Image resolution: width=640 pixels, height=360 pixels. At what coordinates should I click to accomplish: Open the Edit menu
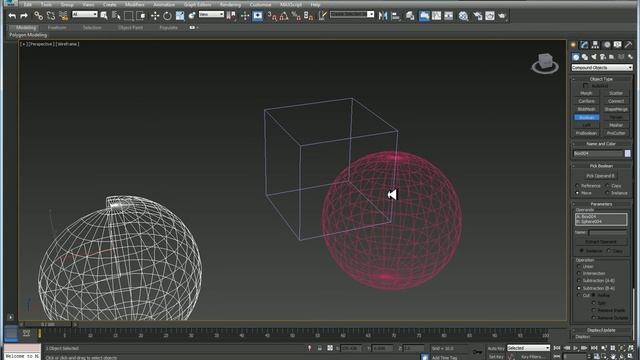pos(28,4)
